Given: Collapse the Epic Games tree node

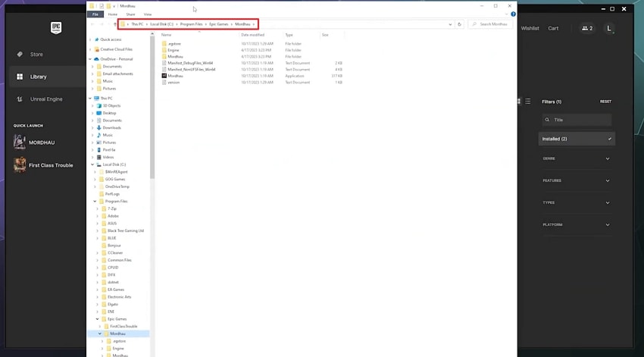Looking at the screenshot, I should click(98, 319).
